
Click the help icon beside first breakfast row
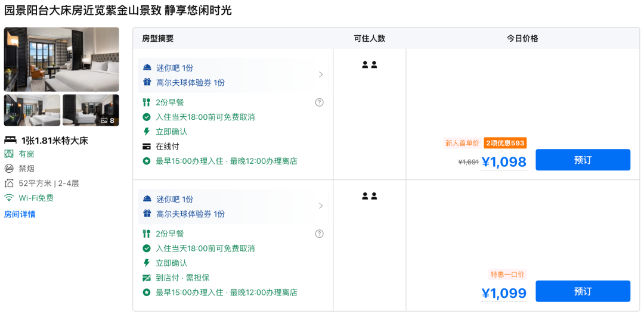pos(319,102)
